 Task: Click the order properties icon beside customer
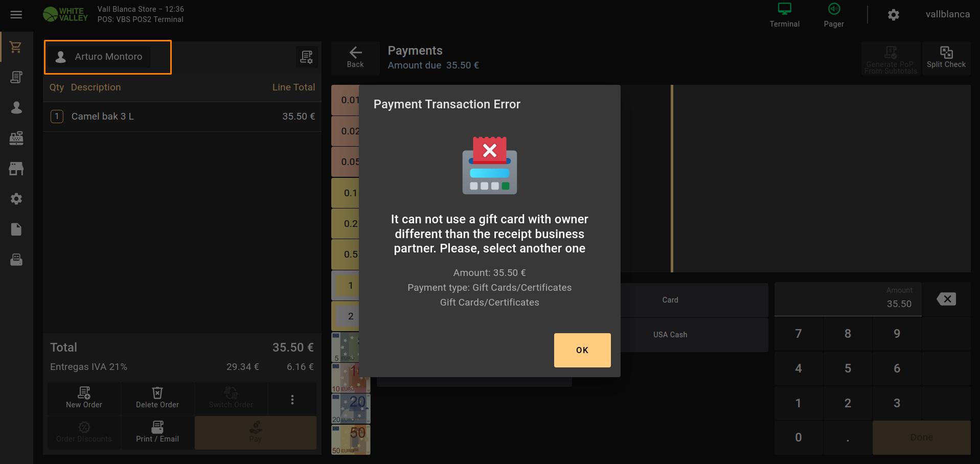pos(307,57)
